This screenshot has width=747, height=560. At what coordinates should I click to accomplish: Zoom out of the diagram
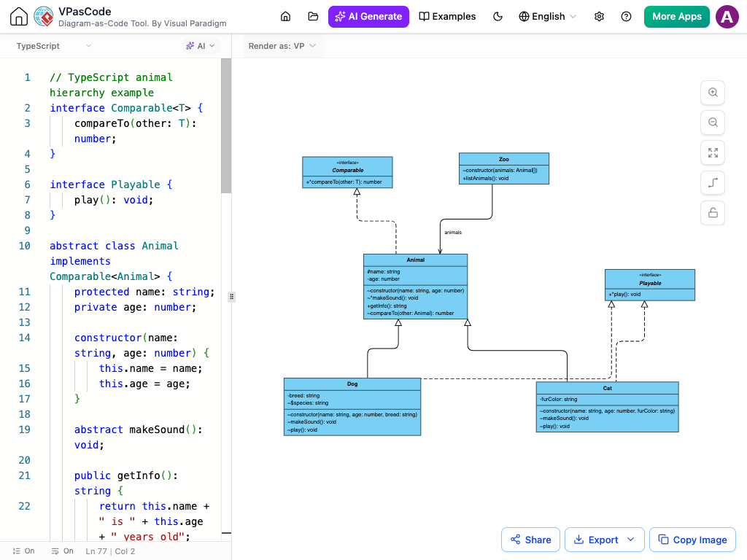(x=713, y=122)
